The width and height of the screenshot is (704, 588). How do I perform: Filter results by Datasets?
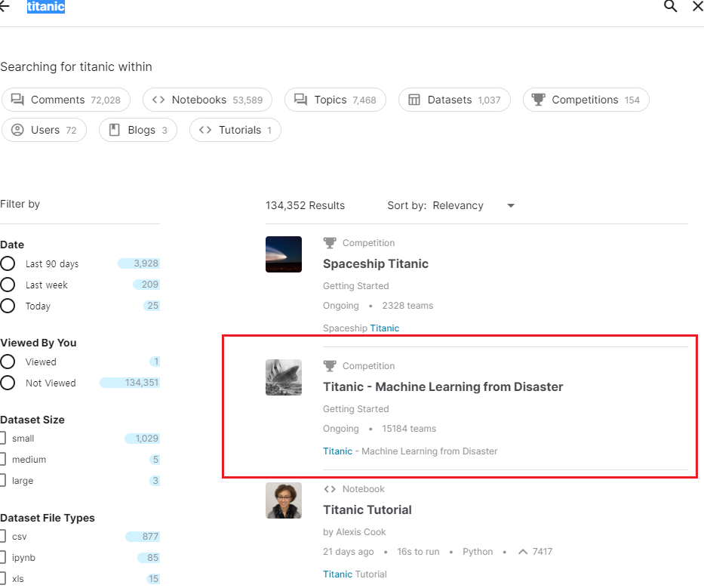point(454,100)
